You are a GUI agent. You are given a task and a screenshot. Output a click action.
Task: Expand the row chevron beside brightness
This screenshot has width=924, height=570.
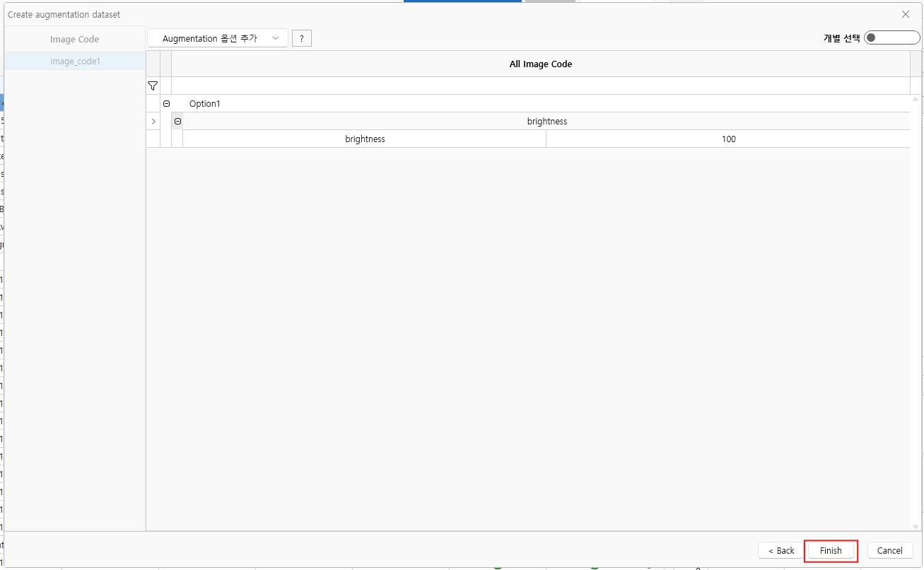[153, 122]
